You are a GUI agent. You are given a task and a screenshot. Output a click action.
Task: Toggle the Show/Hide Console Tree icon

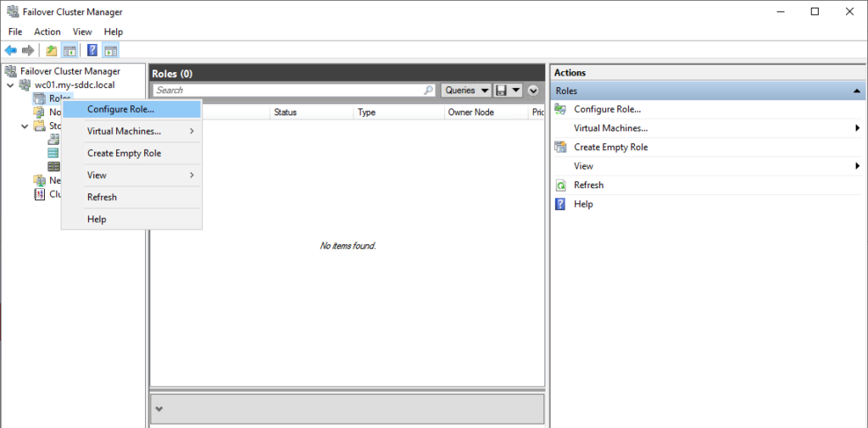coord(70,50)
